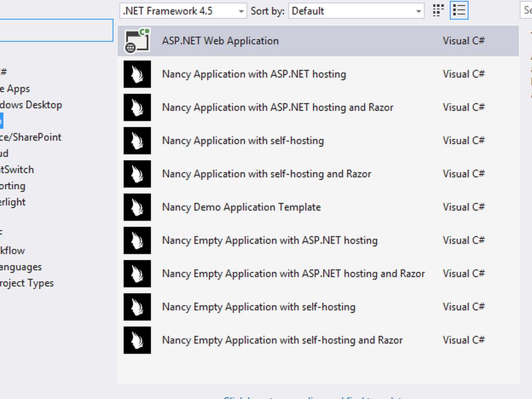Click icon for Nancy Application with self-hosting and Razor
The height and width of the screenshot is (399, 532).
[x=137, y=174]
